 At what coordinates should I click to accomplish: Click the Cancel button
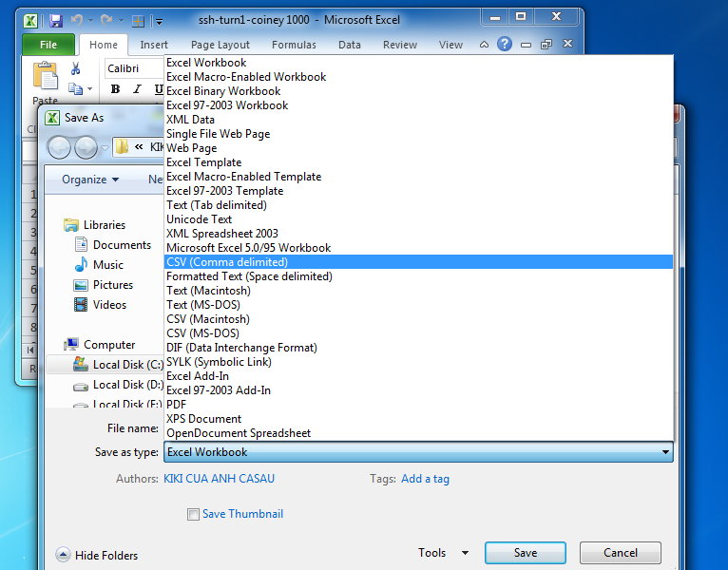coord(621,552)
